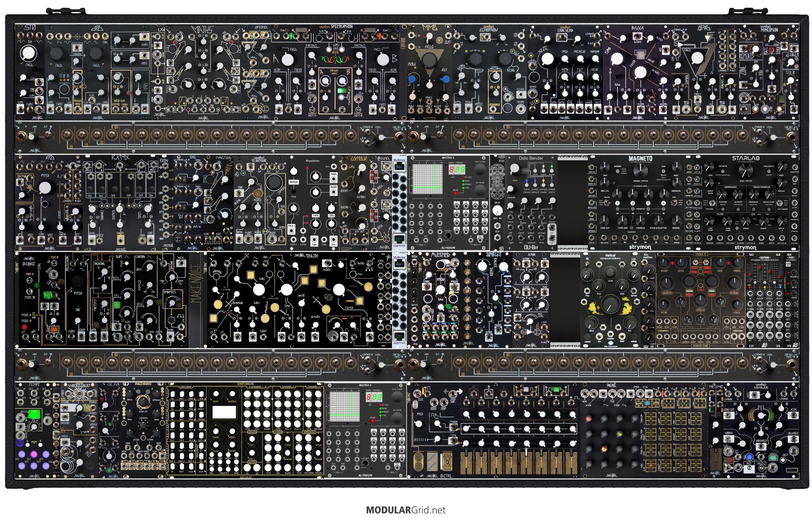Select the Qu-Bit Data Bender module
Screen dimensions: 812x518
tap(531, 203)
